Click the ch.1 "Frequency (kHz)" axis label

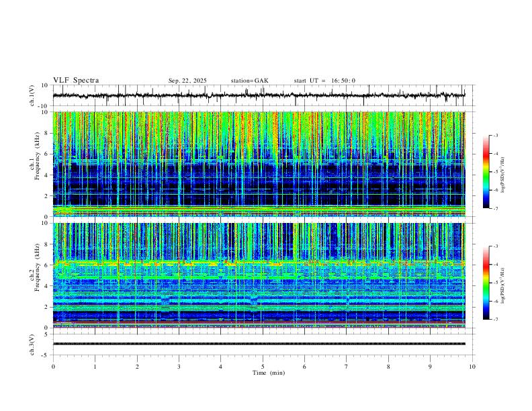[x=37, y=156]
